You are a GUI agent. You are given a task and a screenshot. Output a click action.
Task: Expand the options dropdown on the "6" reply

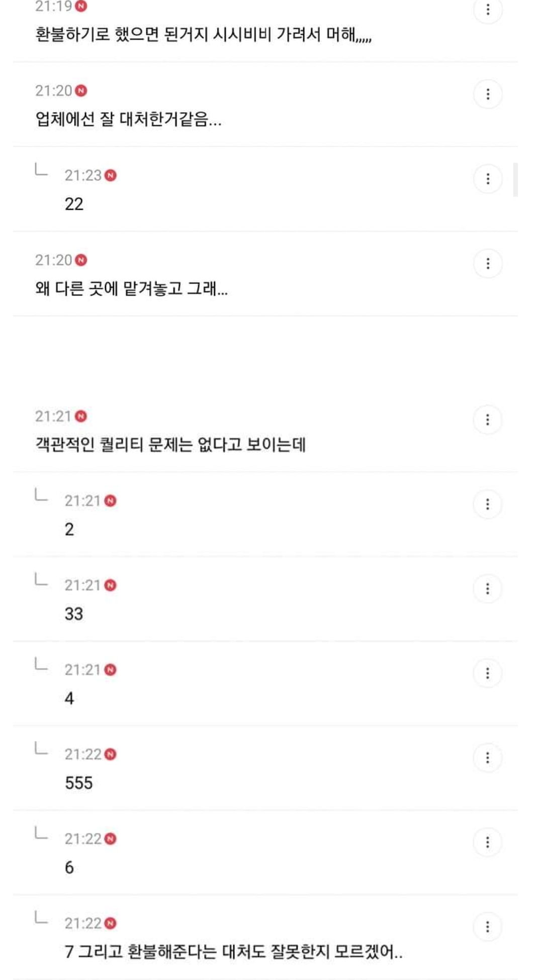487,842
